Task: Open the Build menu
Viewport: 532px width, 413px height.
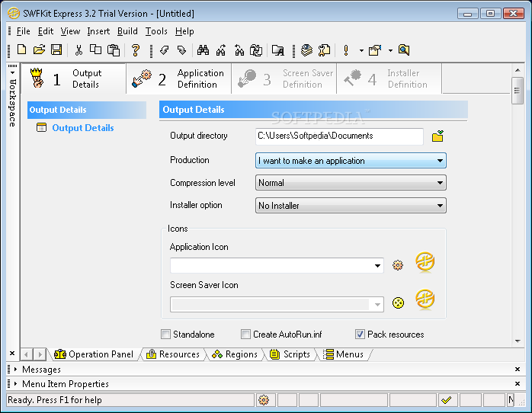Action: pos(127,31)
